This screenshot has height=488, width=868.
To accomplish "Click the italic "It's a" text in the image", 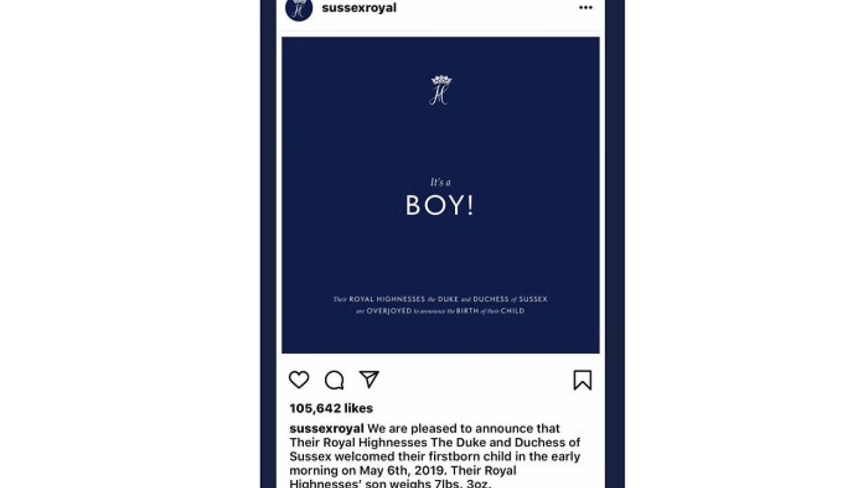I will click(x=440, y=182).
